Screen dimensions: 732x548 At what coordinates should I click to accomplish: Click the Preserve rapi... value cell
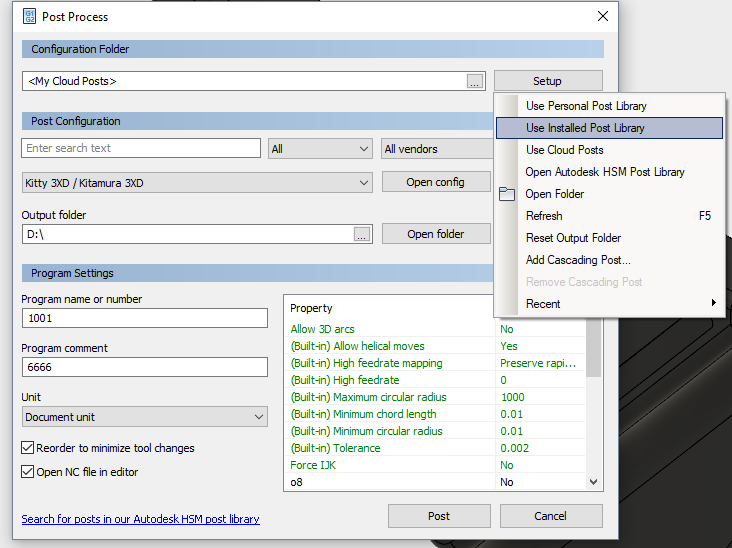540,363
